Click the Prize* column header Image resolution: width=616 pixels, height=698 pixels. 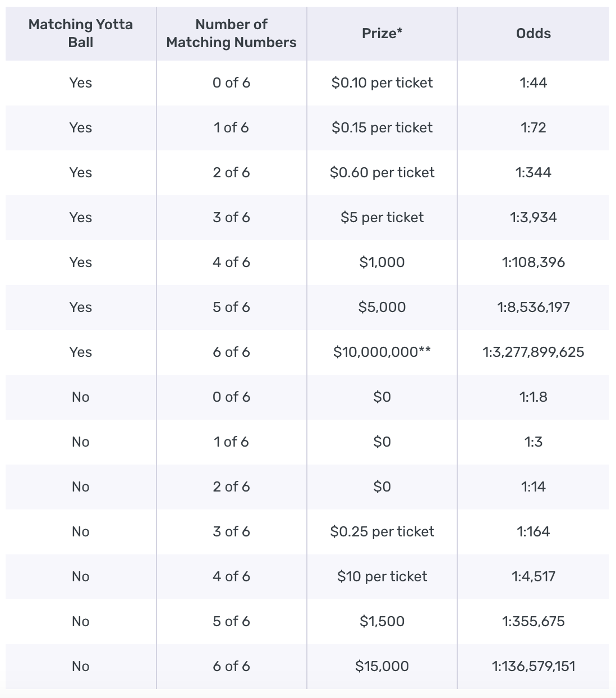point(382,33)
